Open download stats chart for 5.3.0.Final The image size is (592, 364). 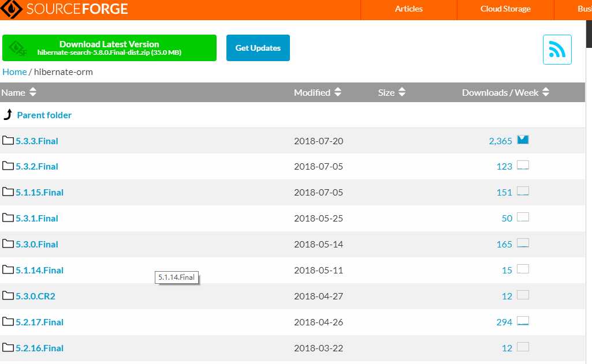(523, 243)
